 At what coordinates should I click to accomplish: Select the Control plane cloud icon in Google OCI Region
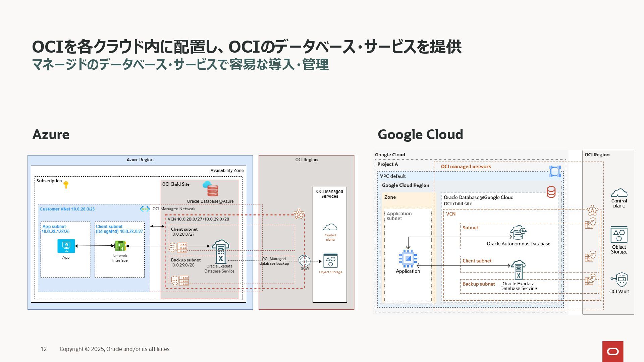(619, 193)
